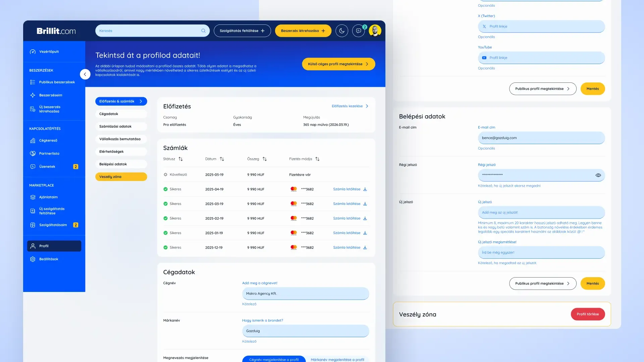This screenshot has width=644, height=362.
Task: Click Üzenetek message icon in sidebar
Action: click(x=33, y=167)
